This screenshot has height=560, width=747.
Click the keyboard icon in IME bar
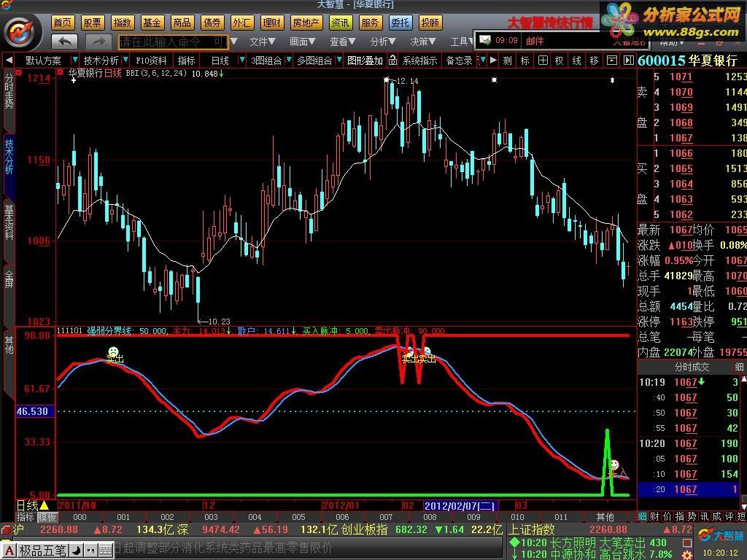tap(105, 551)
